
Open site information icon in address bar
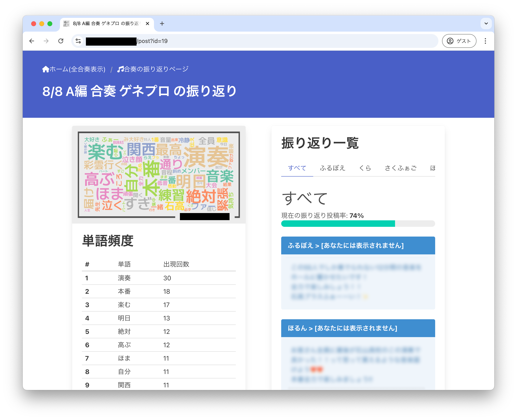(78, 41)
